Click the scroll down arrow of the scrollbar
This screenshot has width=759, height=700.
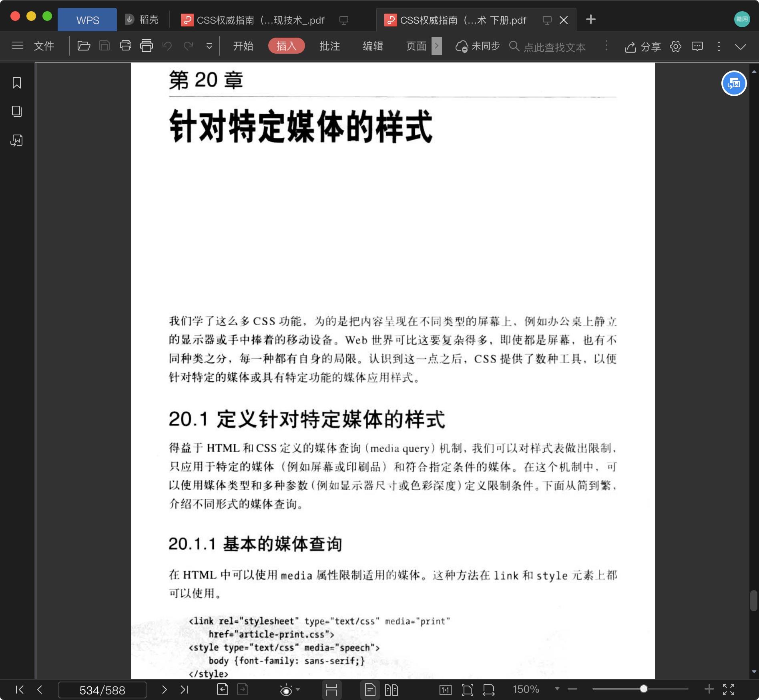tap(754, 672)
